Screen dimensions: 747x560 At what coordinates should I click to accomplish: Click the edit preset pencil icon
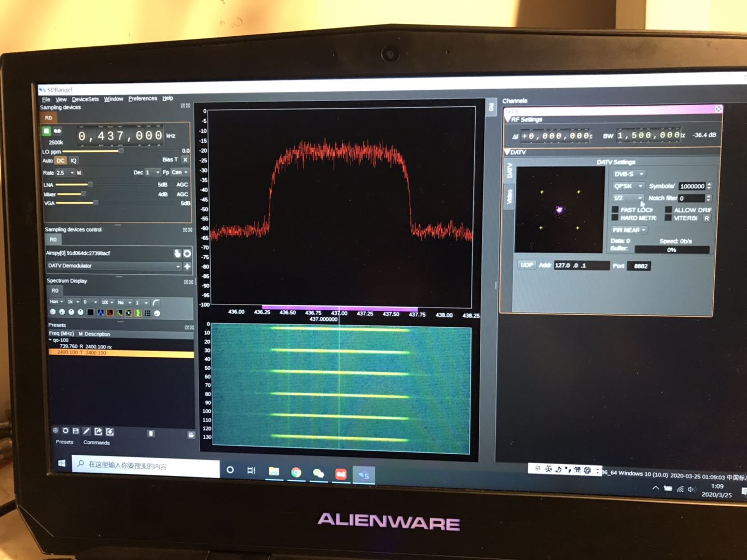point(87,431)
